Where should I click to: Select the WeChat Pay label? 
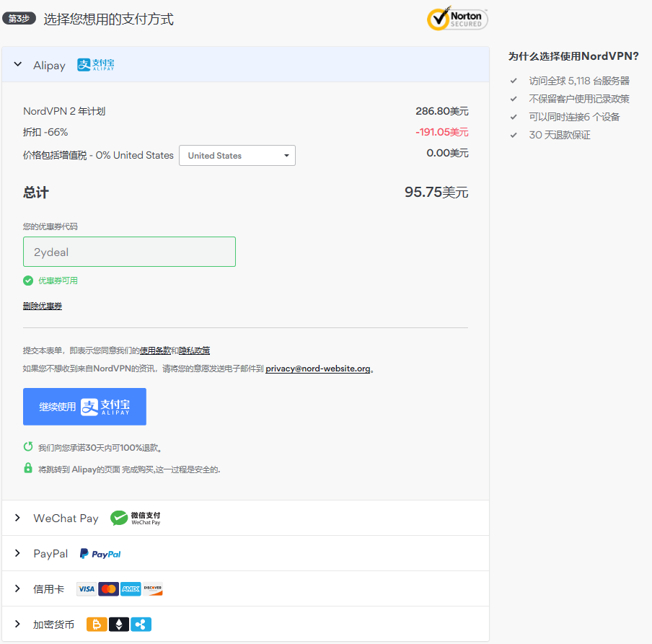click(x=66, y=519)
